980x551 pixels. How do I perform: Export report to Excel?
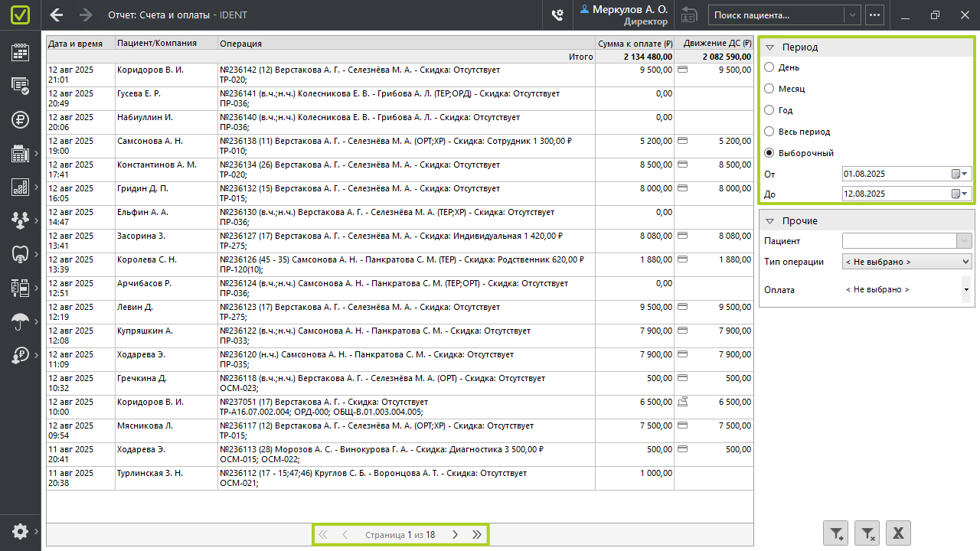coord(899,533)
